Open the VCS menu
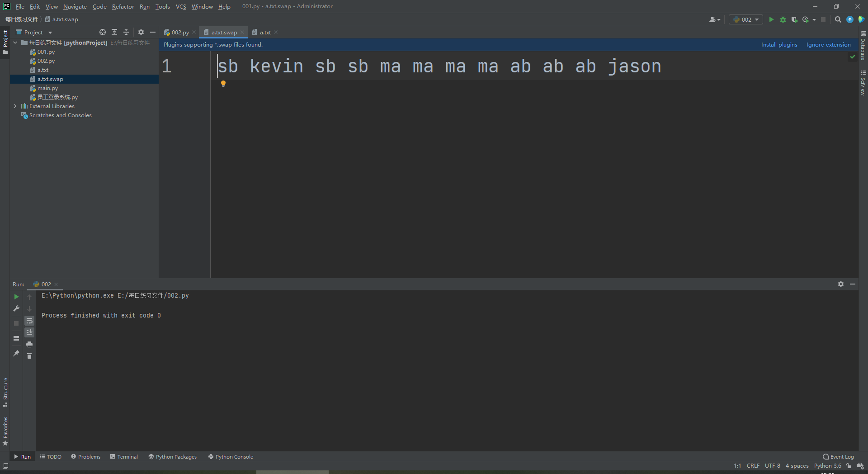The image size is (868, 474). (181, 6)
